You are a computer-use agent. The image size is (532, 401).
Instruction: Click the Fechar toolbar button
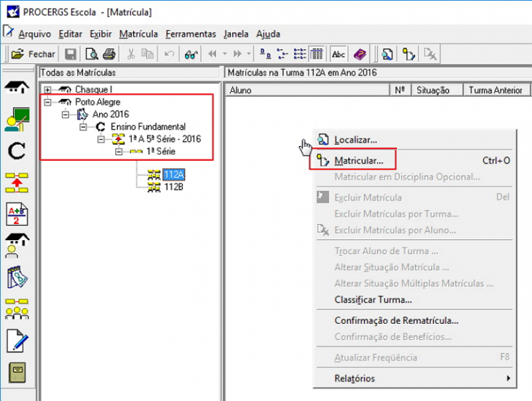(x=33, y=54)
